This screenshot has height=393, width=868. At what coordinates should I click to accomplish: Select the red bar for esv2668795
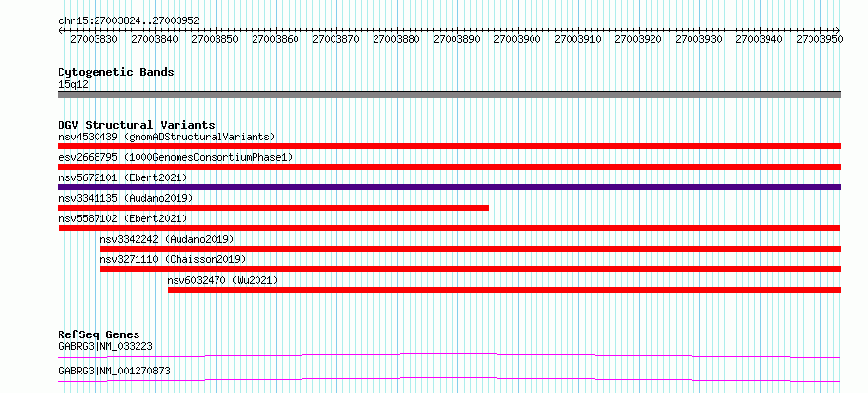point(449,167)
